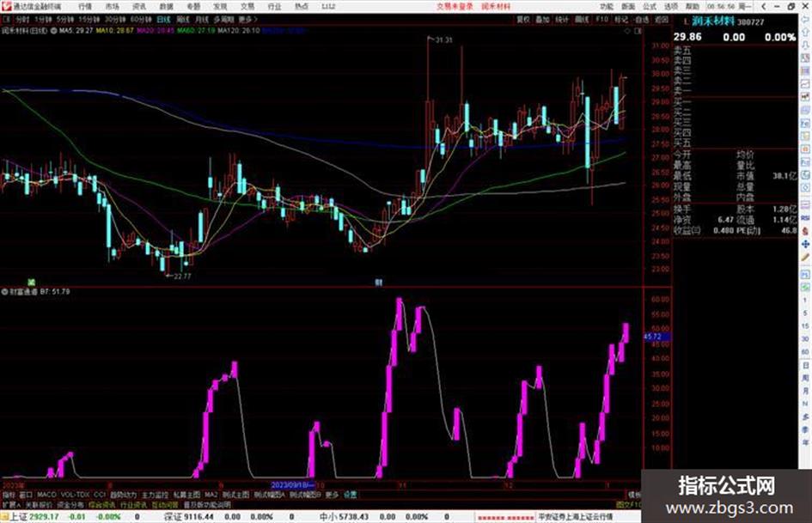Click the 返回 back button
The width and height of the screenshot is (812, 523).
662,19
